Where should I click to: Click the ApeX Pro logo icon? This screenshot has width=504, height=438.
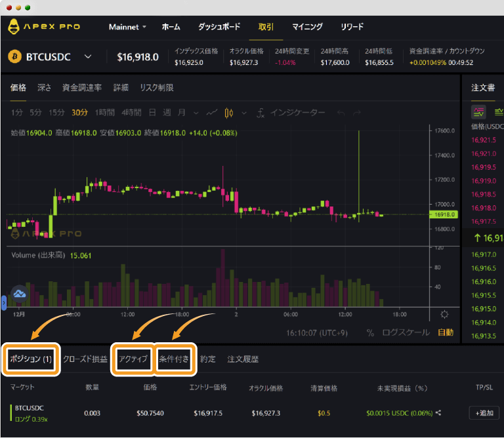click(x=13, y=28)
